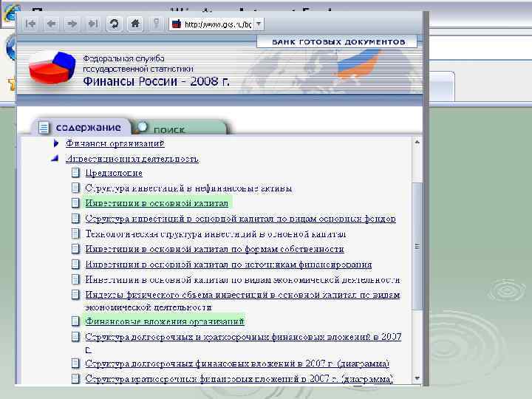Click document icon beside Технологическая структура entry
The height and width of the screenshot is (399, 532).
coord(75,233)
